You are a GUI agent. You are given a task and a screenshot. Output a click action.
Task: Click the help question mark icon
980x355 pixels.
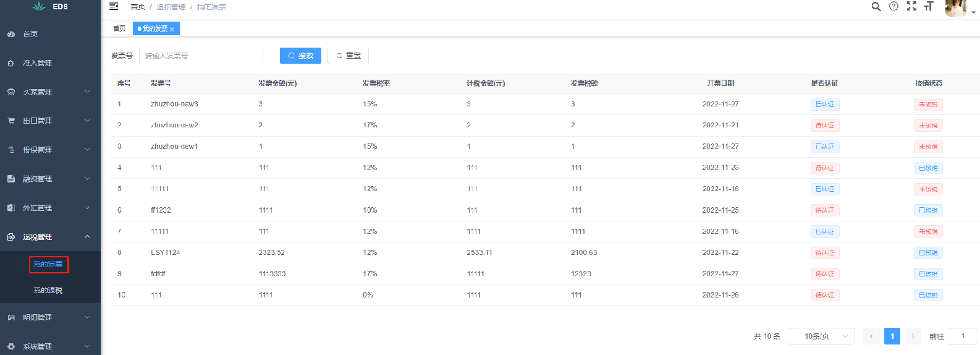[x=893, y=6]
